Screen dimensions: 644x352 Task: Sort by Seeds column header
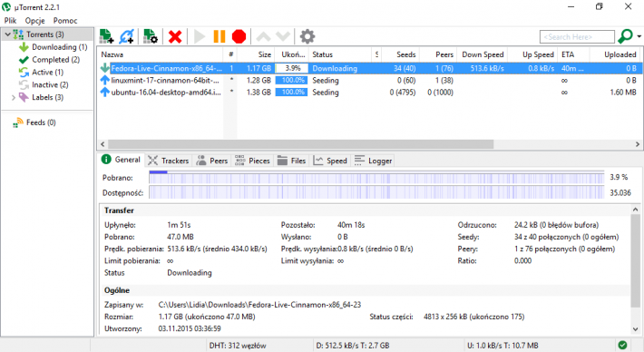click(399, 54)
